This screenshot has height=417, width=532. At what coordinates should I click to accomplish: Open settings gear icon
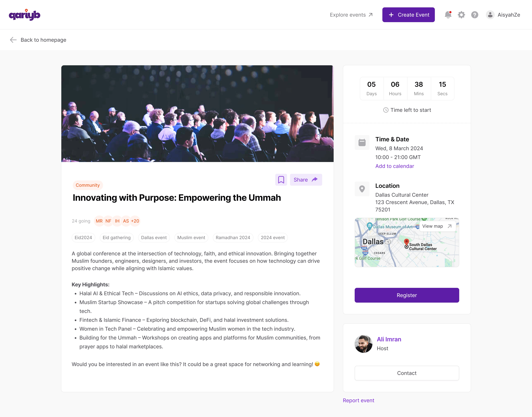461,15
